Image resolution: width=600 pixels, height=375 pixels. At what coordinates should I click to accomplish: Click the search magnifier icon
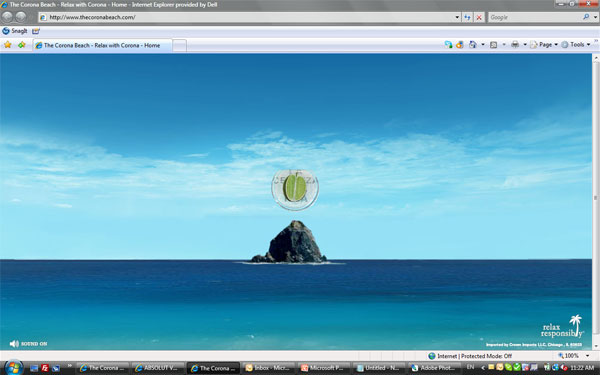pyautogui.click(x=586, y=17)
